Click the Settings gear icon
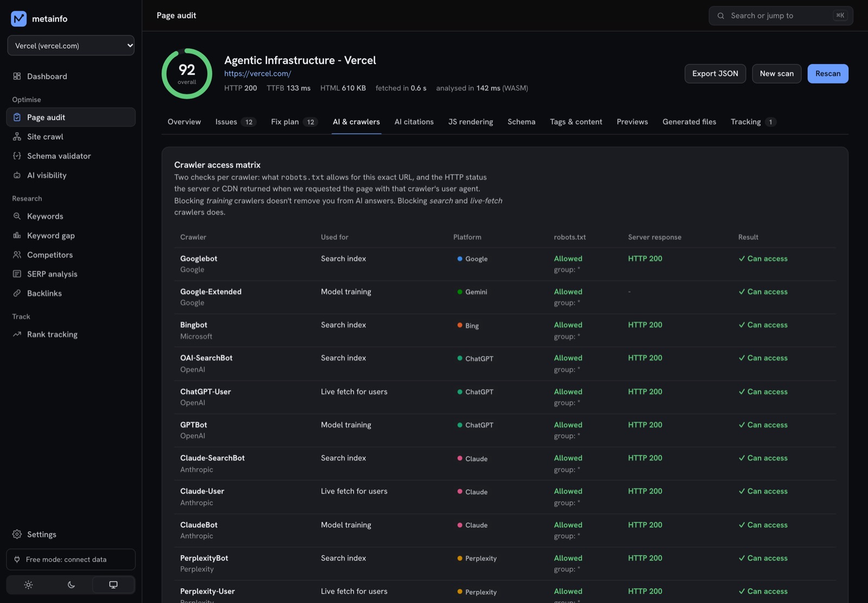This screenshot has width=868, height=603. point(17,535)
